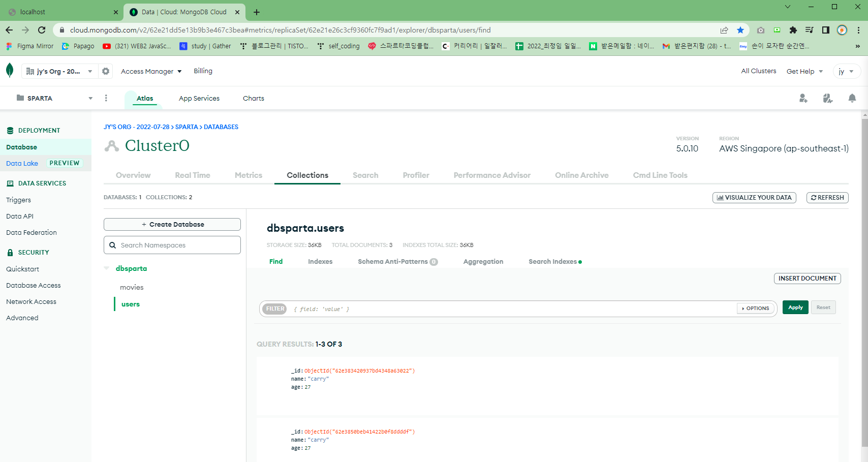This screenshot has height=462, width=868.
Task: Share this page icon in address bar
Action: pos(724,30)
